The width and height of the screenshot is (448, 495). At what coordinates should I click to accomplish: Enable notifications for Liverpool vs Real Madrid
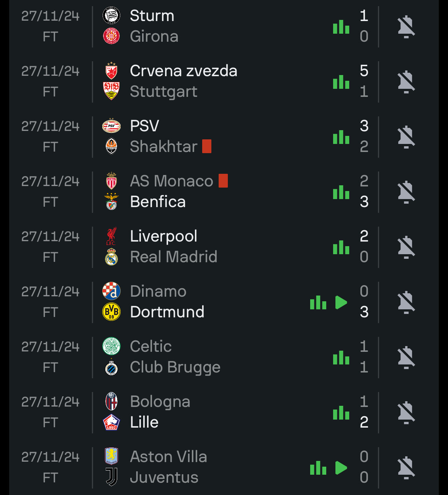pos(406,247)
